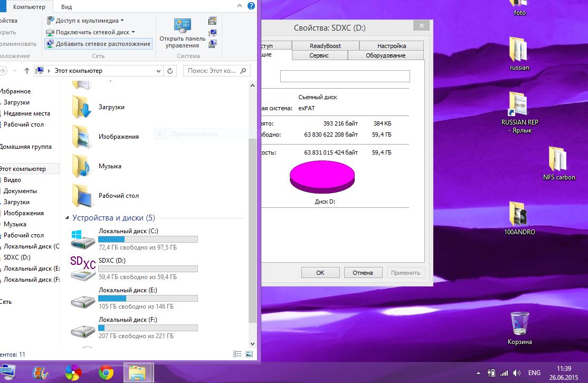Switch to large thumbnails view icon
The image size is (588, 383).
[x=249, y=354]
